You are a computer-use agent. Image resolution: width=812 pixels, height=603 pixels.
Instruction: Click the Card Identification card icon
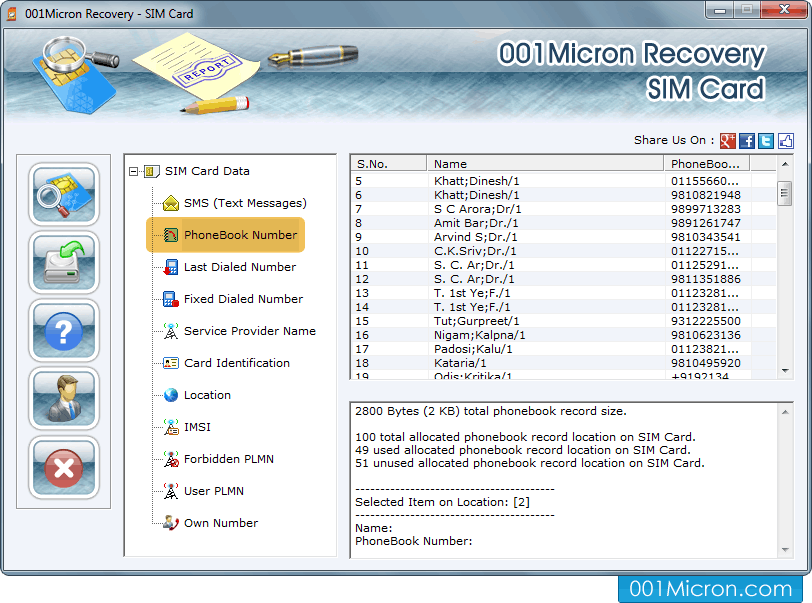tap(171, 363)
